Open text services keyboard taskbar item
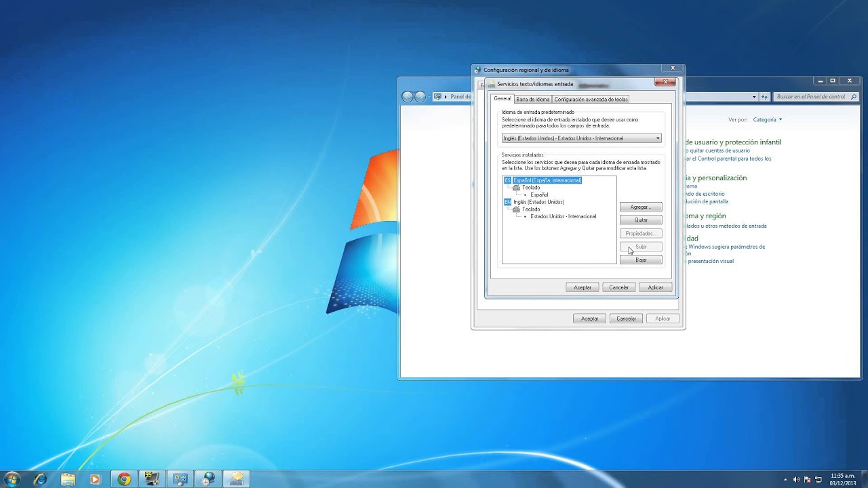The image size is (868, 488). click(x=236, y=479)
